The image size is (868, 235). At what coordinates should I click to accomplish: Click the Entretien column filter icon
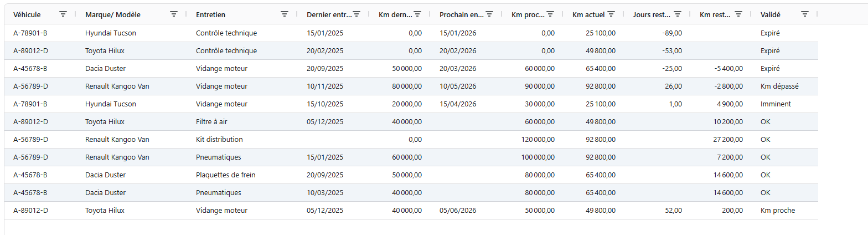pos(285,14)
